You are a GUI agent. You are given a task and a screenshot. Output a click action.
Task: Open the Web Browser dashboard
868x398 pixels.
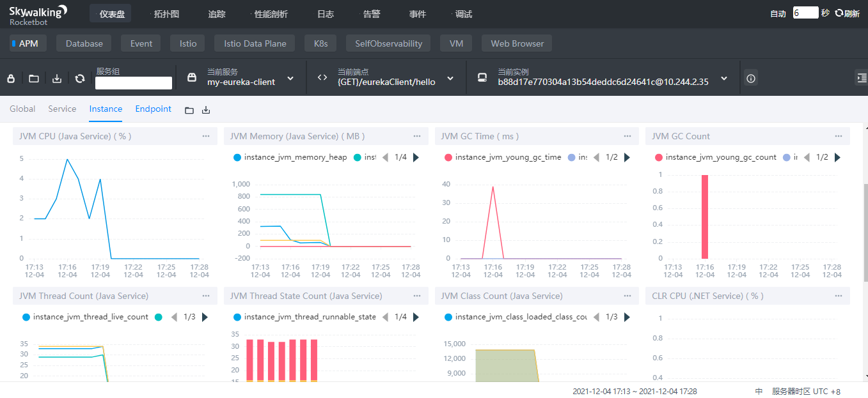coord(517,43)
